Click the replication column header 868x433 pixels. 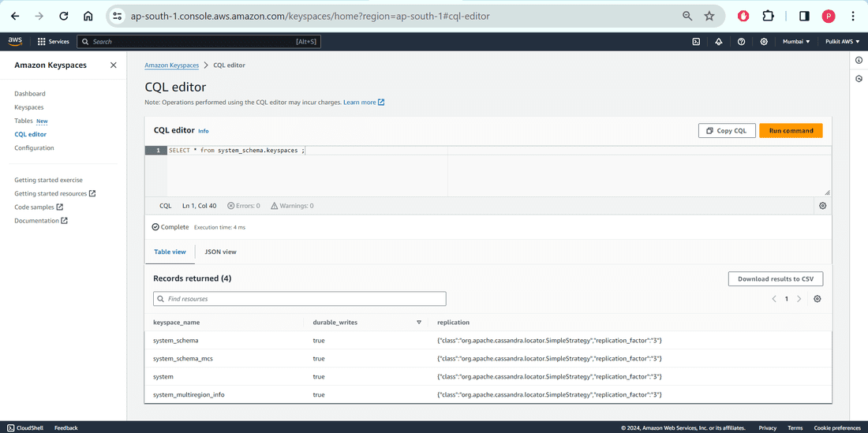point(454,323)
